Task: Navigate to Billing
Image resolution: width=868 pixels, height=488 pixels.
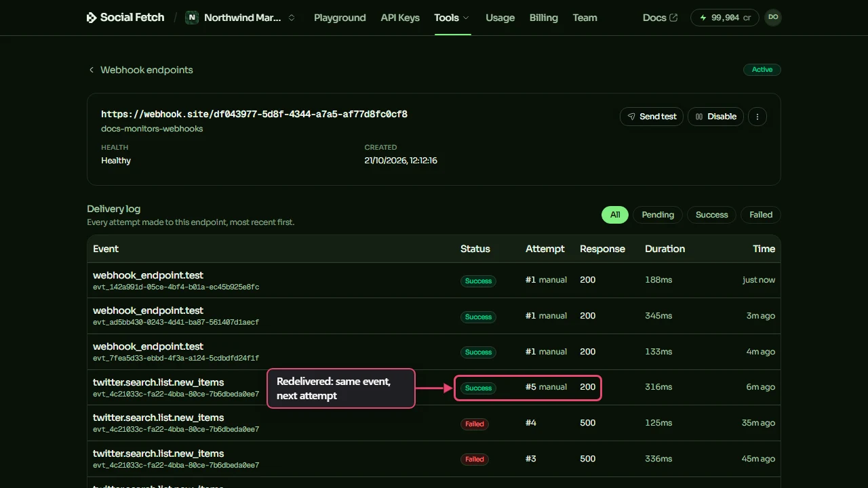Action: click(x=544, y=18)
